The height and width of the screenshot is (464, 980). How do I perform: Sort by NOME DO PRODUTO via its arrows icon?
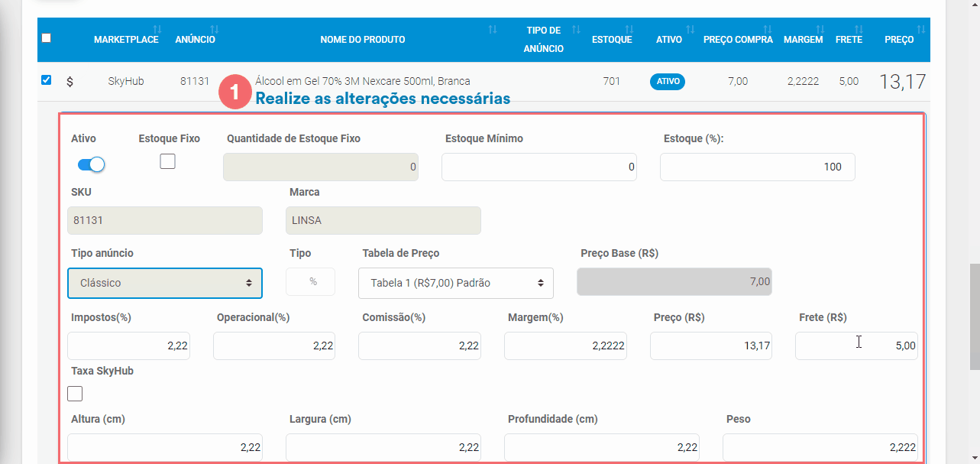pos(493,30)
